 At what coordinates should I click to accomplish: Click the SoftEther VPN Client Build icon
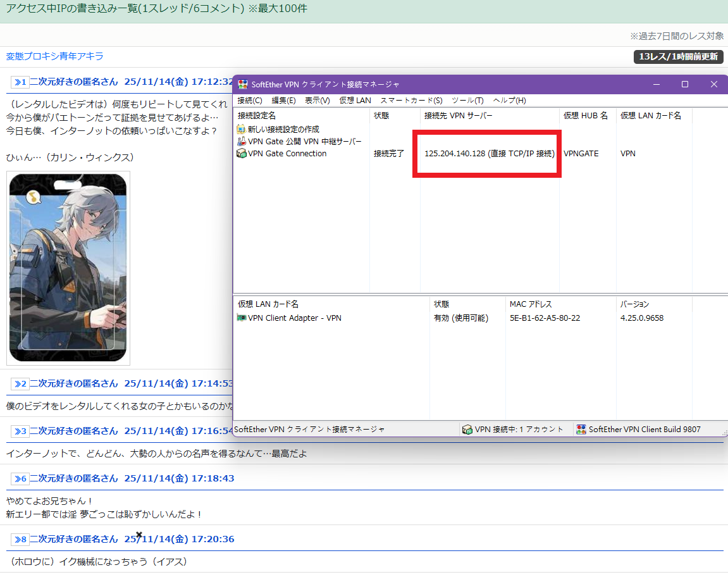[581, 430]
